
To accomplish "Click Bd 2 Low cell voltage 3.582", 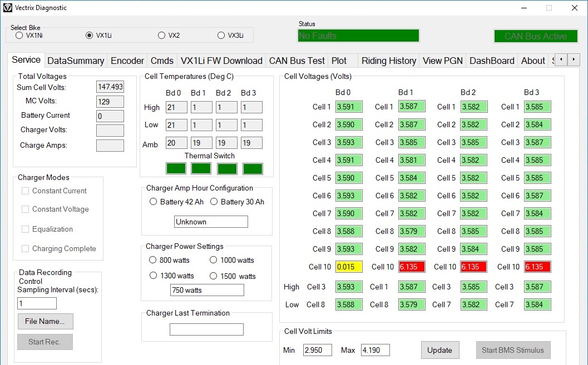I will coord(473,305).
